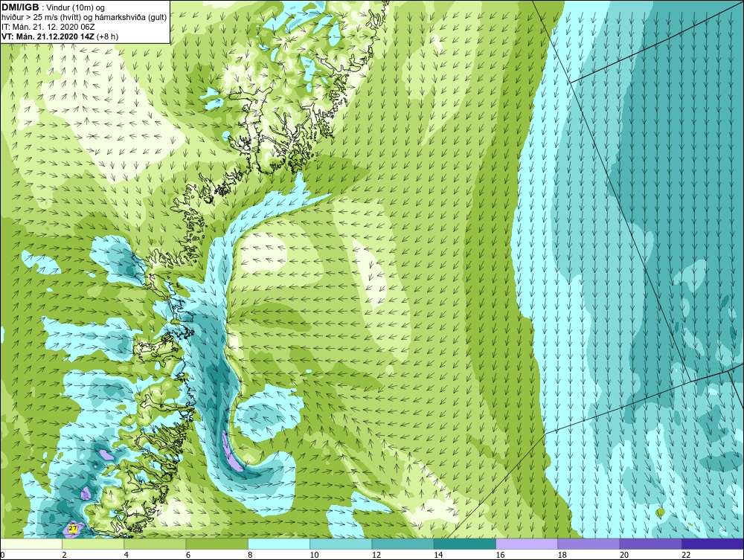The height and width of the screenshot is (560, 744).
Task: Click the 'VT: Mán. 21.12.2020 14Z' valid time
Action: (x=48, y=36)
